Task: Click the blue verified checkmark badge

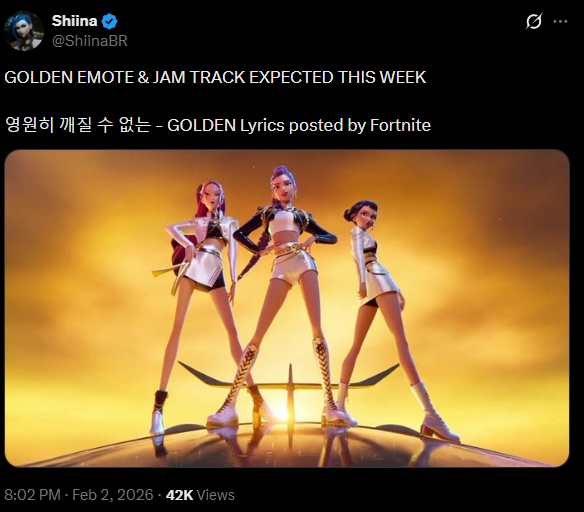Action: coord(109,21)
